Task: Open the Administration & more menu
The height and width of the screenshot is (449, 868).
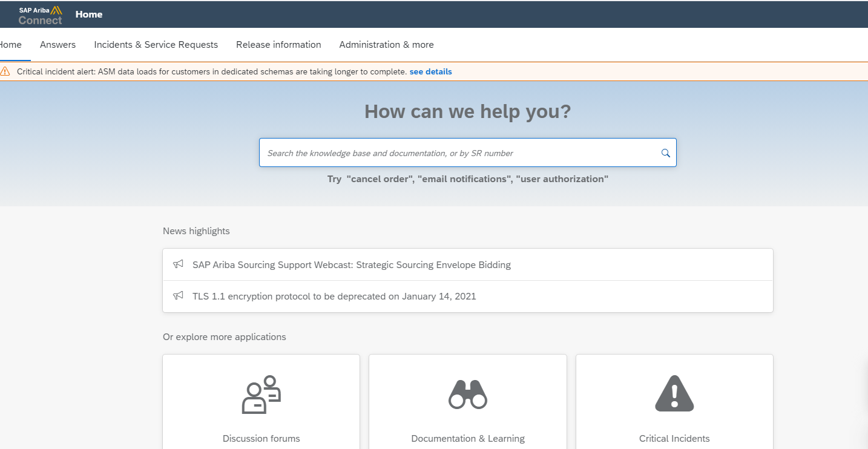Action: (x=386, y=45)
